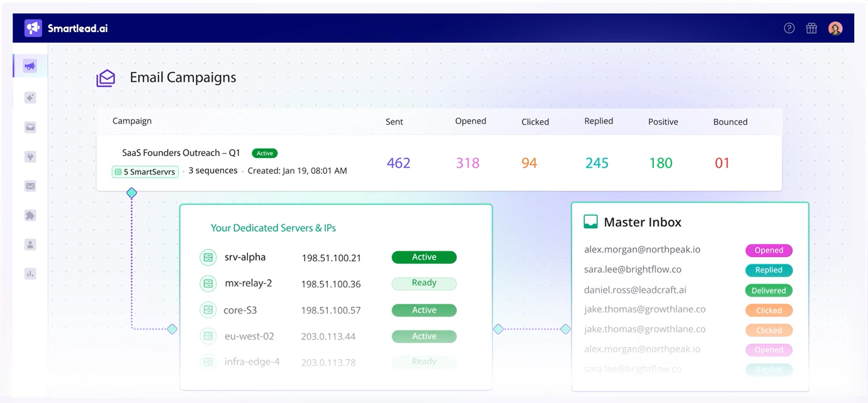Screen dimensions: 868x403
Task: Click the help question mark icon
Action: click(x=789, y=28)
